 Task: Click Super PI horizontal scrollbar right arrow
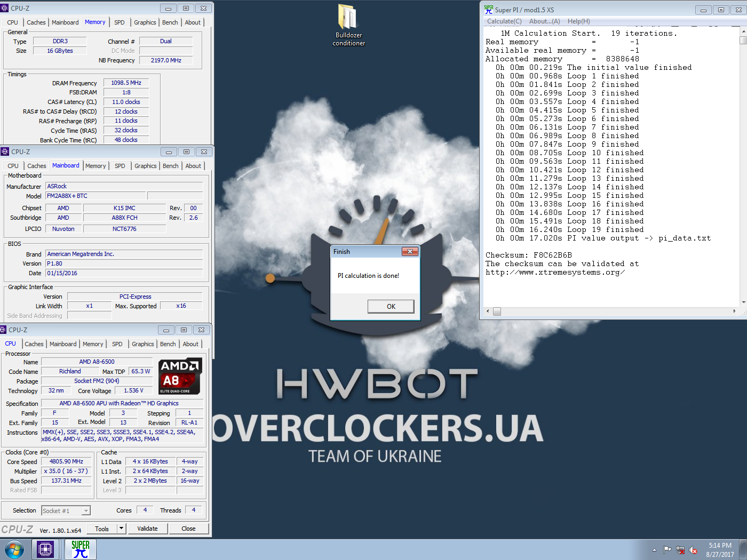pyautogui.click(x=735, y=311)
